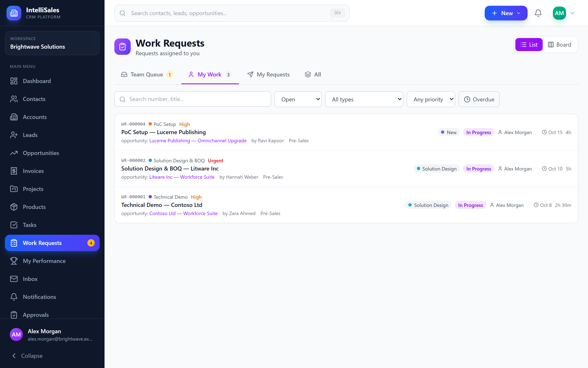Click the top bar notification bell
Screen dimensions: 588x368
538,13
